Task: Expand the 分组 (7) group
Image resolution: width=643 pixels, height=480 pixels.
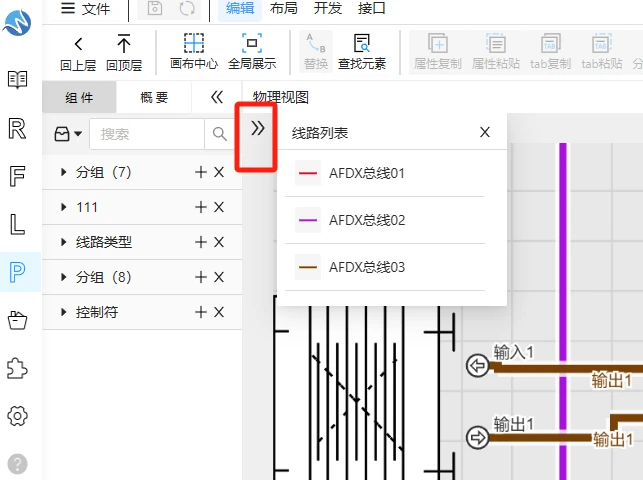Action: tap(63, 172)
